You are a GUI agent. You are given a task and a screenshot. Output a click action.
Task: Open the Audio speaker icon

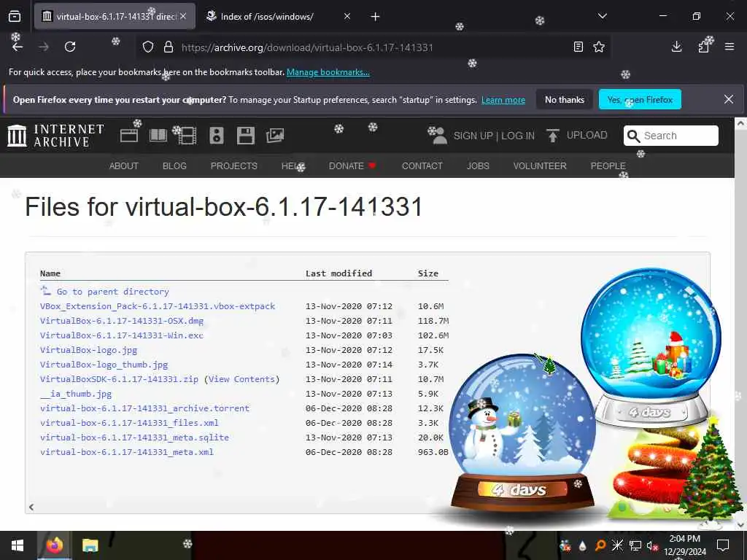216,136
